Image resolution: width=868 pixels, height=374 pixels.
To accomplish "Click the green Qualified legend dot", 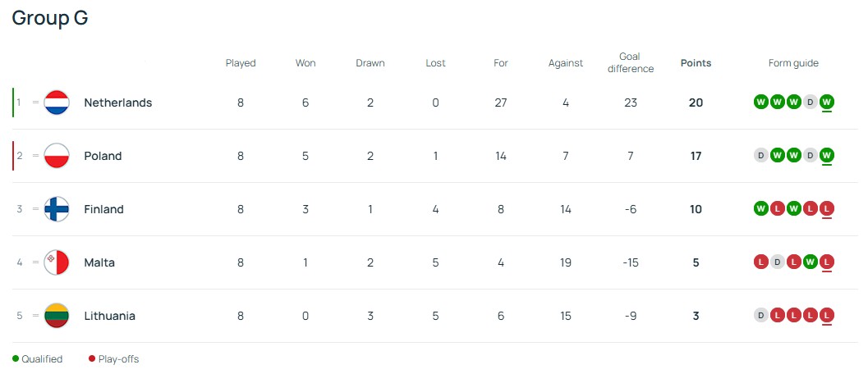I will pos(16,359).
